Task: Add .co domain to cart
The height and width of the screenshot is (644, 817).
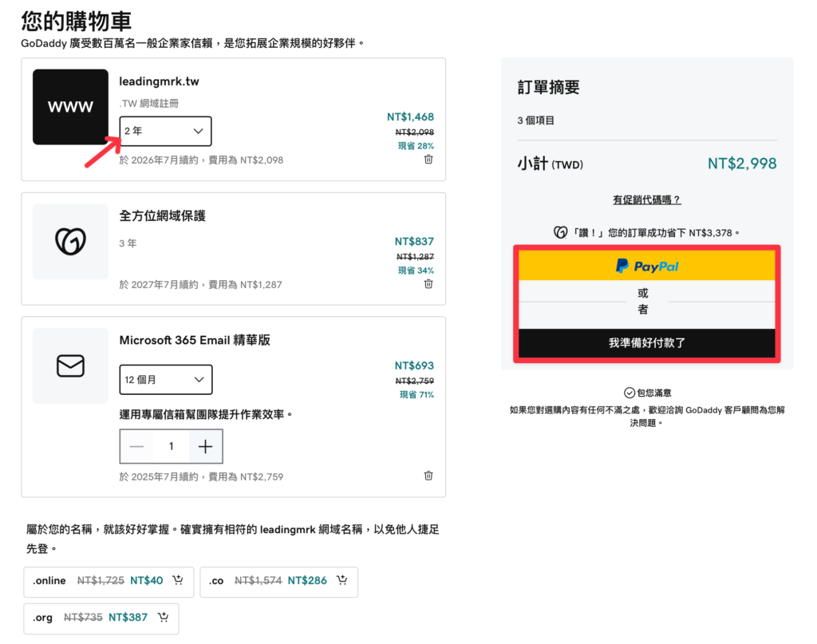Action: tap(341, 580)
